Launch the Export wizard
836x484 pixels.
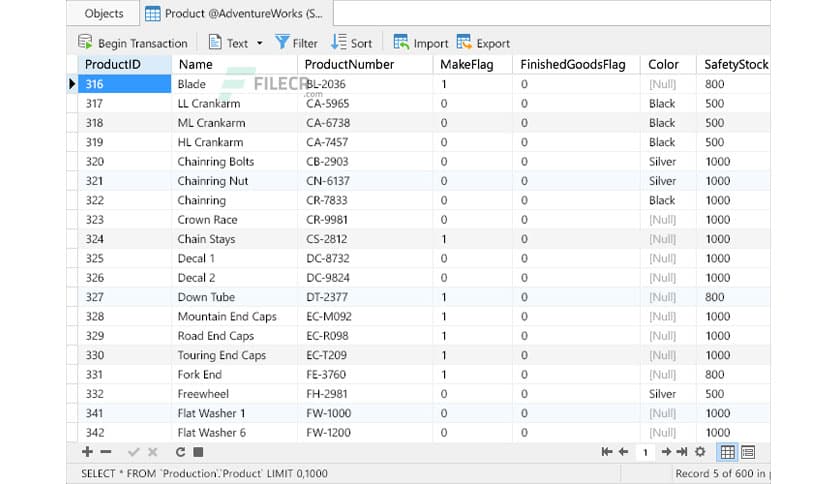coord(483,43)
